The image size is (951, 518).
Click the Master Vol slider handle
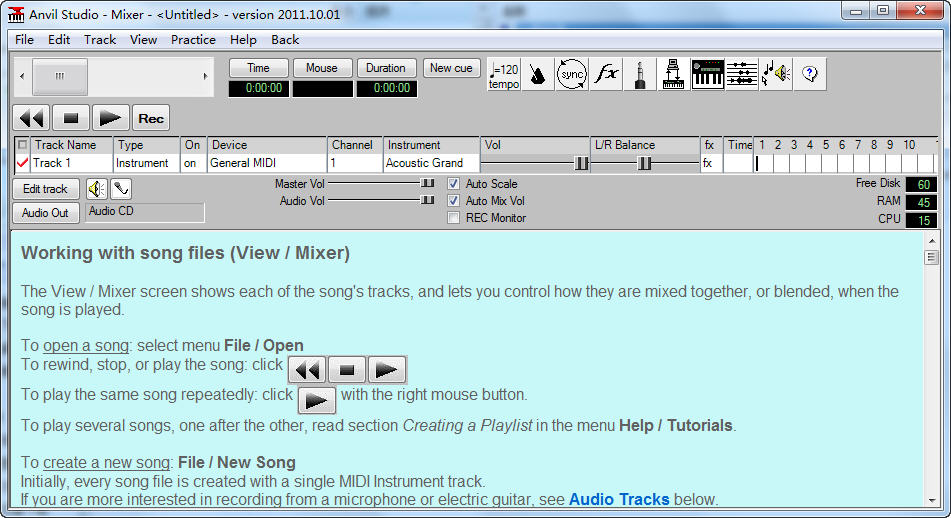point(428,183)
